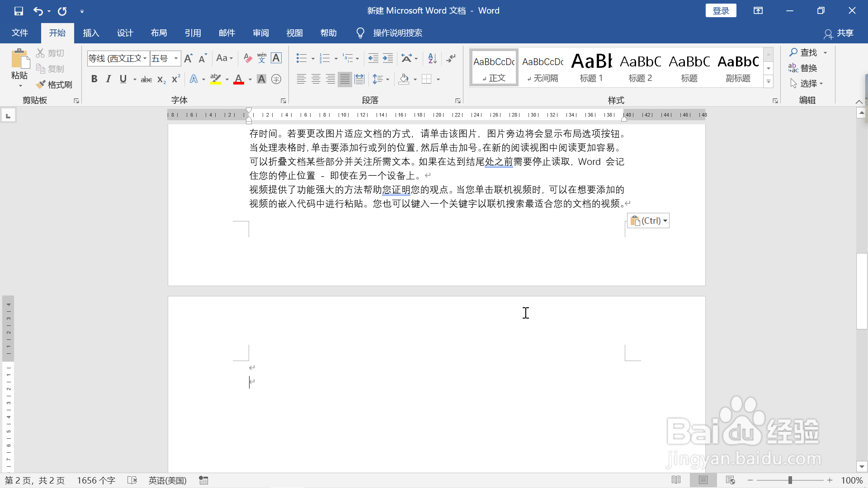Expand the Paste Options (Ctrl) dropdown
868x488 pixels.
click(648, 221)
